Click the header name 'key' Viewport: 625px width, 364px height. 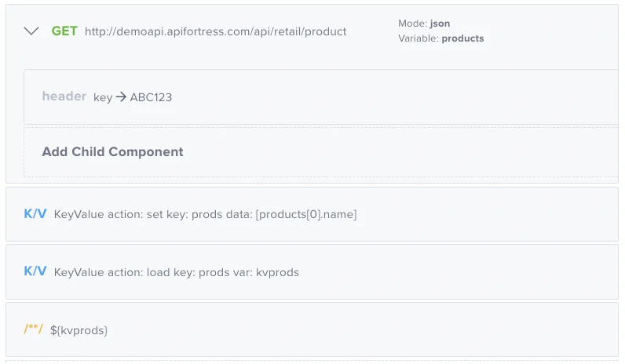click(x=103, y=97)
